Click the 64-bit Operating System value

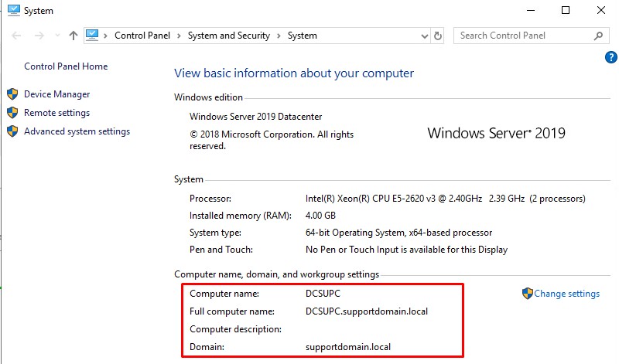click(398, 233)
